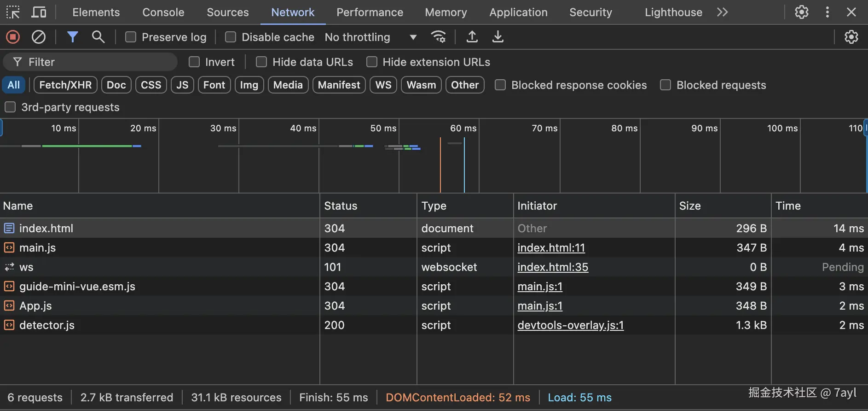Open network conditions Wi-Fi icon

438,37
